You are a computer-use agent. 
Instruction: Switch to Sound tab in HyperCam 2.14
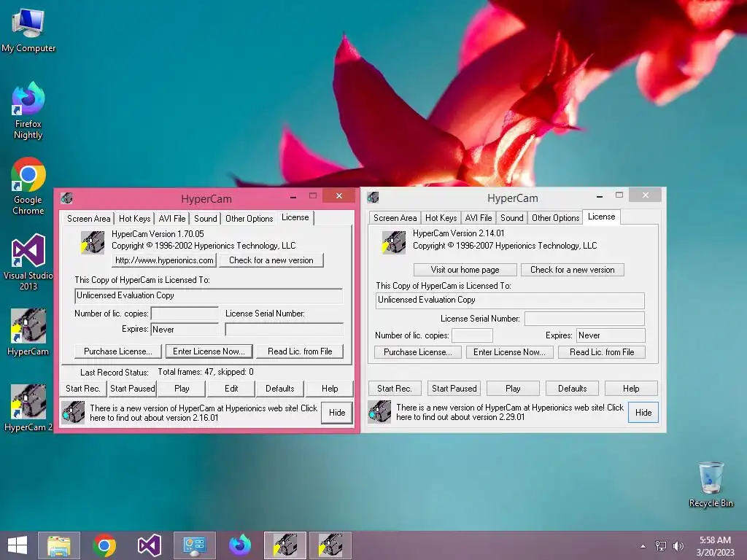click(511, 217)
